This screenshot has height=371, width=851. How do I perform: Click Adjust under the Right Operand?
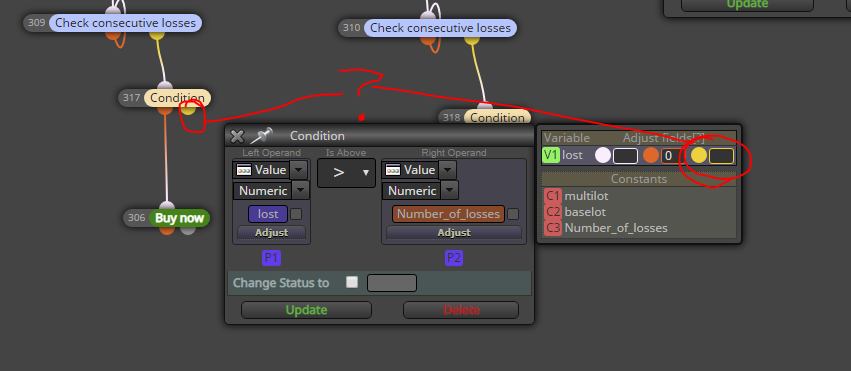click(454, 233)
